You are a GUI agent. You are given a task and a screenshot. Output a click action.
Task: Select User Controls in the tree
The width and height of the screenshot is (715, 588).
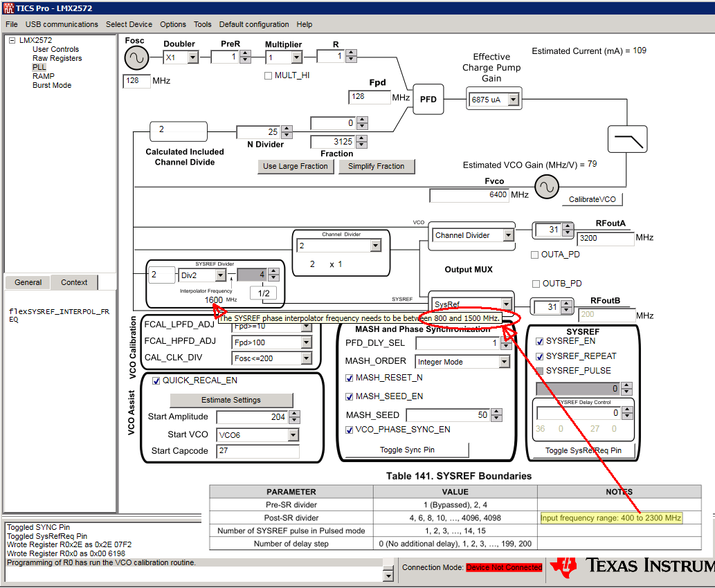click(55, 49)
